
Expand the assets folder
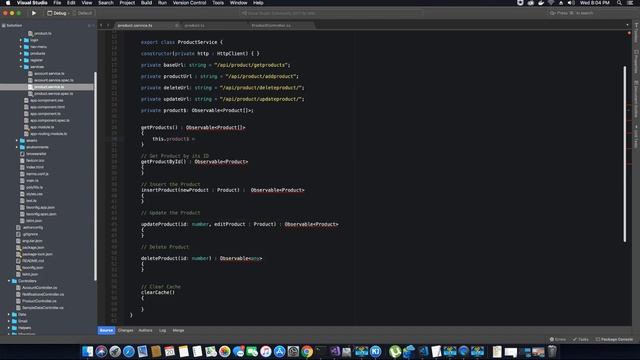tap(17, 140)
